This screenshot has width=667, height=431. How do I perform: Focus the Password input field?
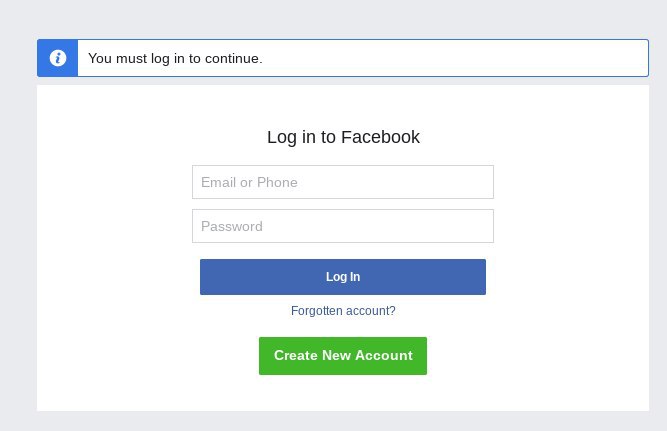[343, 226]
